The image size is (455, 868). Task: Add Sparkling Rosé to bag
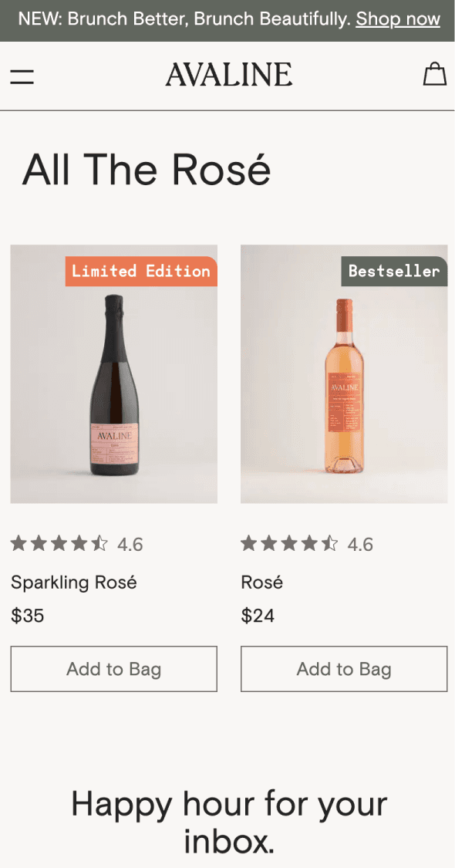pos(113,669)
